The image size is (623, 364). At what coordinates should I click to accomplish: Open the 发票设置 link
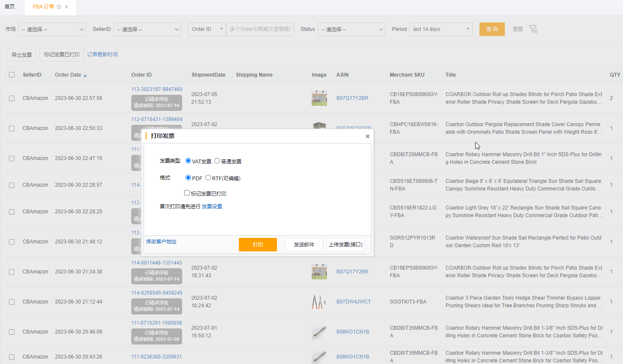coord(212,207)
